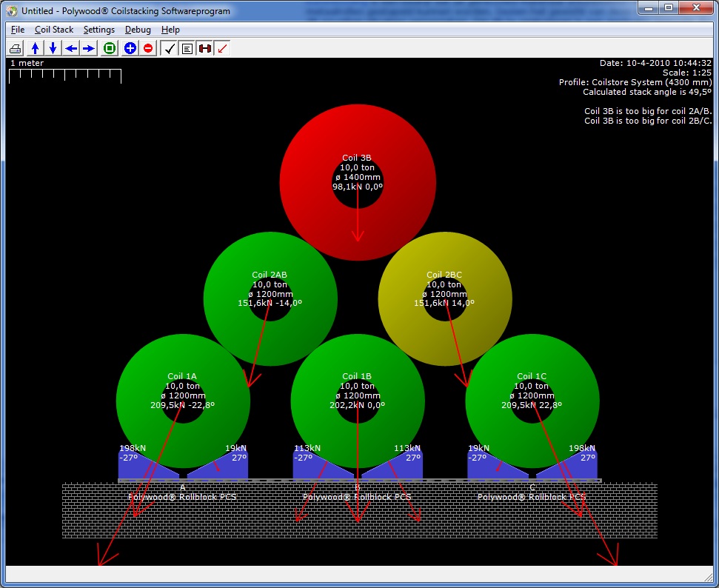Click the red minus remove icon

point(148,48)
